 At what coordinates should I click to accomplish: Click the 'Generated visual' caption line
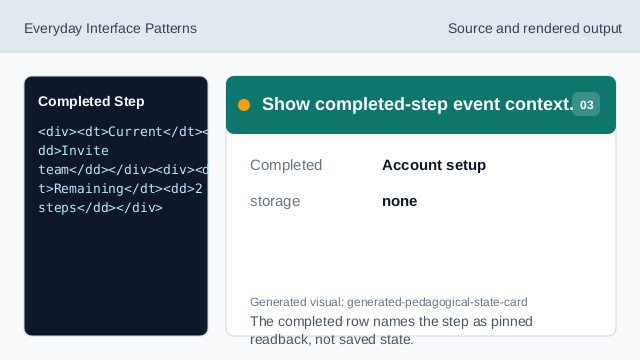pos(389,302)
